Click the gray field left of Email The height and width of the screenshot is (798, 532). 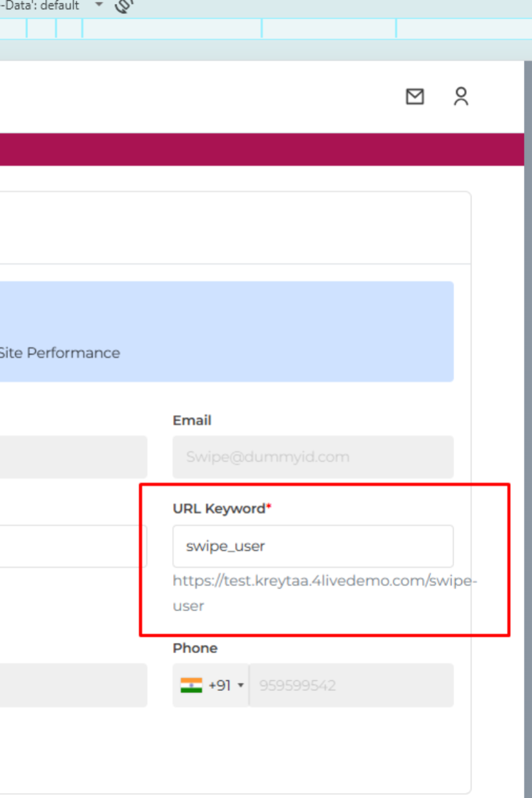(x=73, y=457)
